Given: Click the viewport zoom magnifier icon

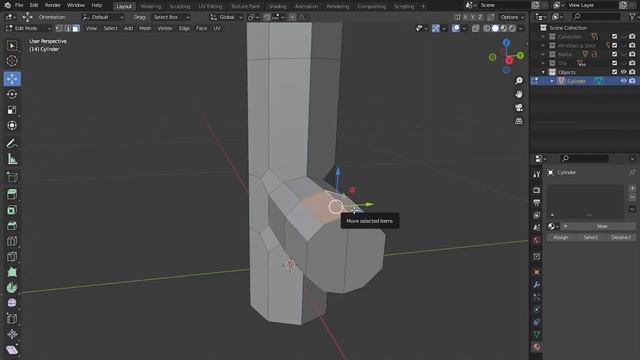Looking at the screenshot, I should coord(519,81).
